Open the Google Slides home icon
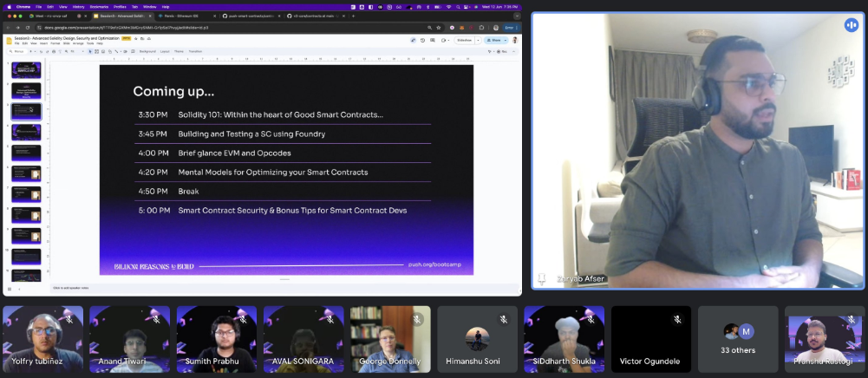The image size is (868, 378). [9, 41]
